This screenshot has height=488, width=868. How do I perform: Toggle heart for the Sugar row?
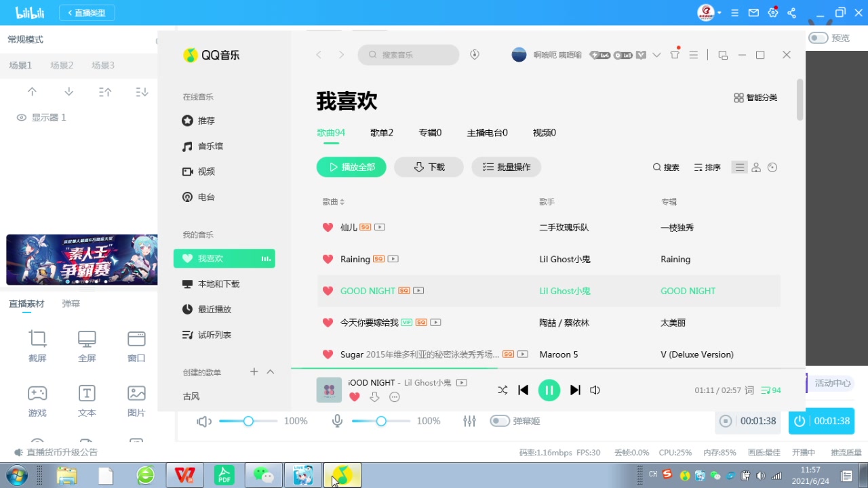328,354
